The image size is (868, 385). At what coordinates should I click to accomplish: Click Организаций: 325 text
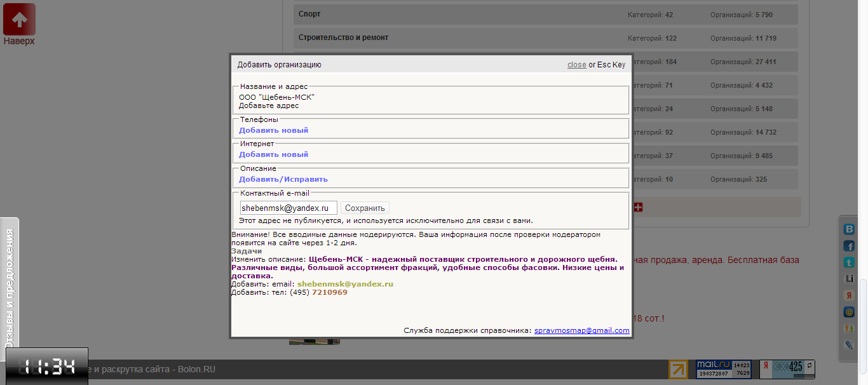pyautogui.click(x=739, y=179)
